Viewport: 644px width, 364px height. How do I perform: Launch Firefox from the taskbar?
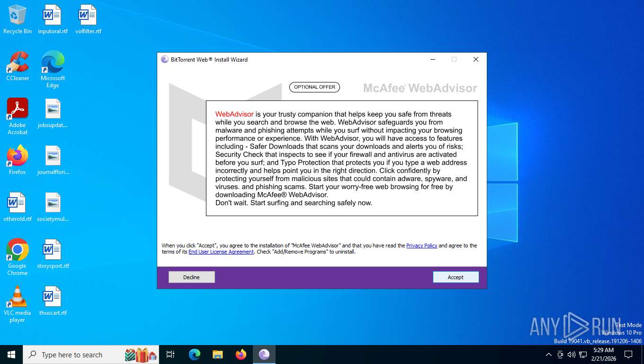click(241, 355)
